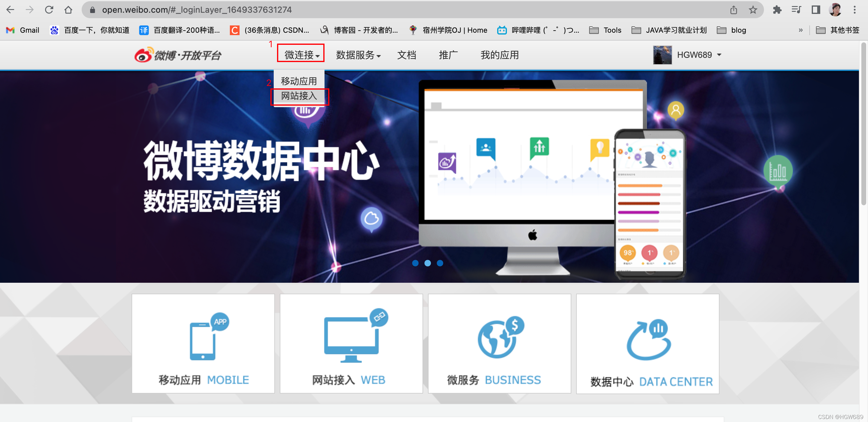Image resolution: width=868 pixels, height=422 pixels.
Task: Open the extensions puzzle icon
Action: (x=777, y=10)
